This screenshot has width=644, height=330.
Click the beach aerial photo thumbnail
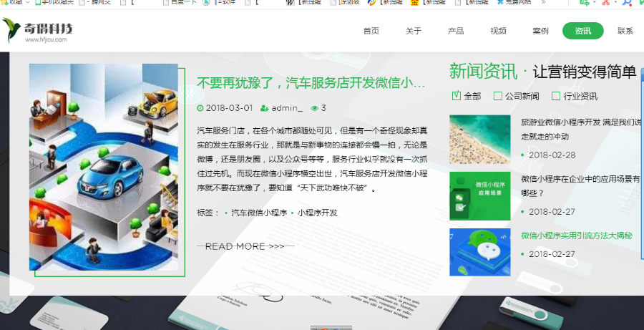click(x=479, y=140)
